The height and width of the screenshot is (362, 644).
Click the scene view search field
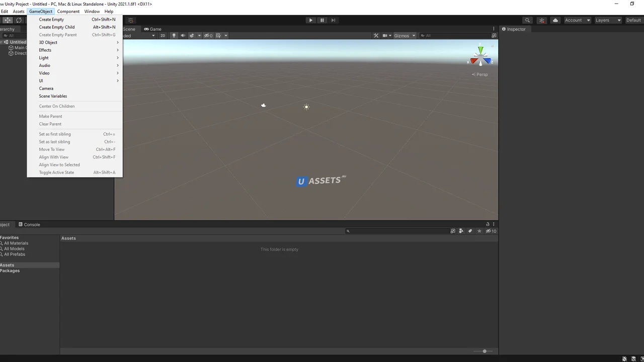(455, 36)
